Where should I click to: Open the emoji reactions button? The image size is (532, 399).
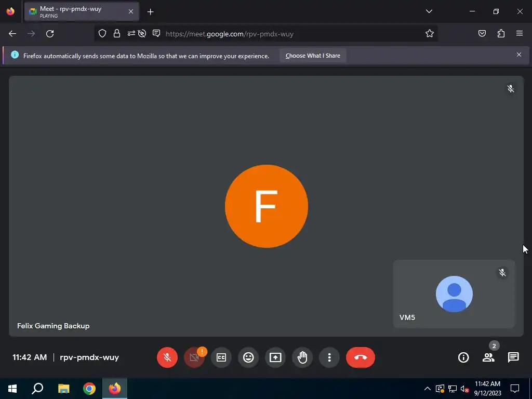(248, 357)
